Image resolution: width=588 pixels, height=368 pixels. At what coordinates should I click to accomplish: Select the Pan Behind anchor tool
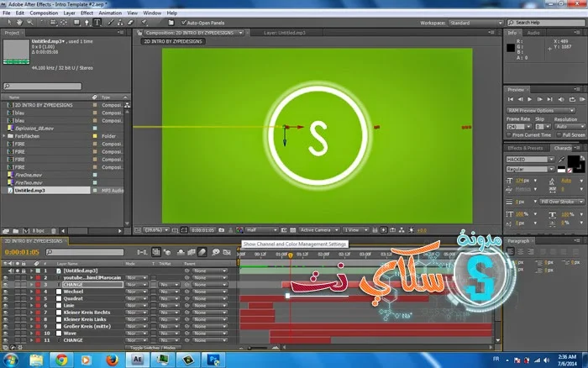click(64, 23)
